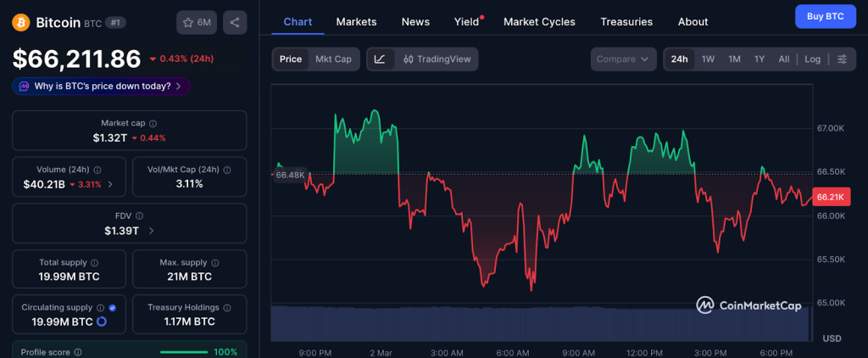868x358 pixels.
Task: Select the line chart view icon
Action: [380, 59]
